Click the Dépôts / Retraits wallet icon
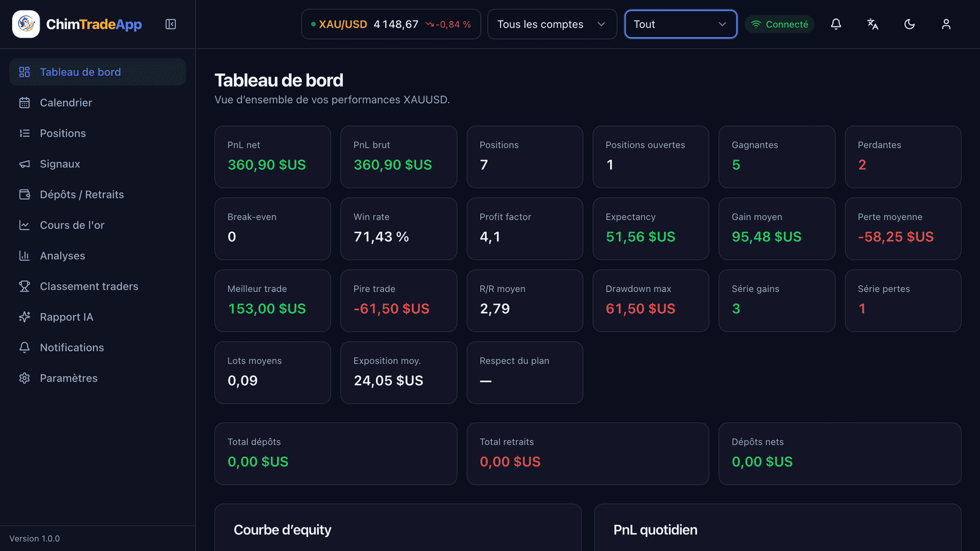 24,194
